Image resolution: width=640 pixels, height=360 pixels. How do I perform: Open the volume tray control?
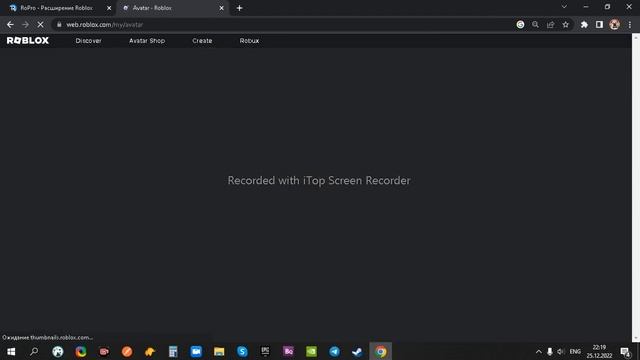click(560, 351)
